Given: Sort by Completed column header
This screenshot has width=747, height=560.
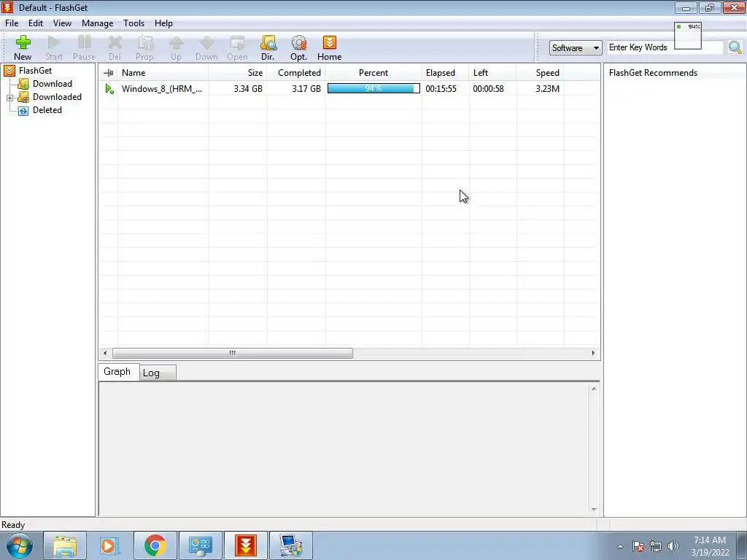Looking at the screenshot, I should 296,73.
